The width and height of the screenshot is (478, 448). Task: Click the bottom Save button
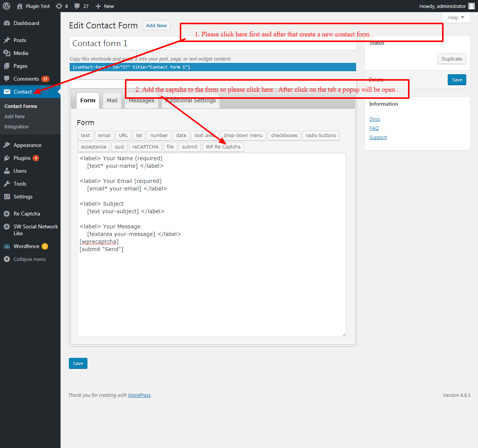[x=78, y=363]
